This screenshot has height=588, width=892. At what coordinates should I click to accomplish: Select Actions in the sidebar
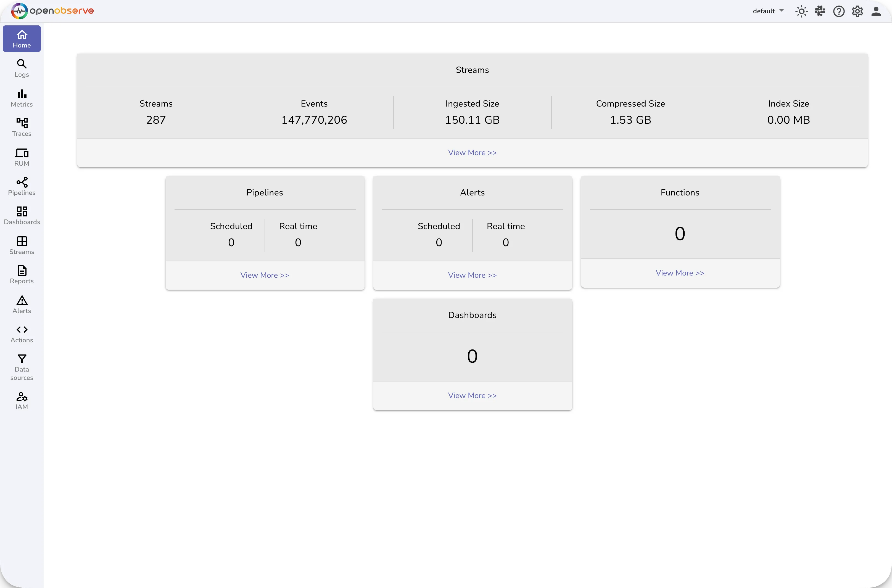(21, 333)
